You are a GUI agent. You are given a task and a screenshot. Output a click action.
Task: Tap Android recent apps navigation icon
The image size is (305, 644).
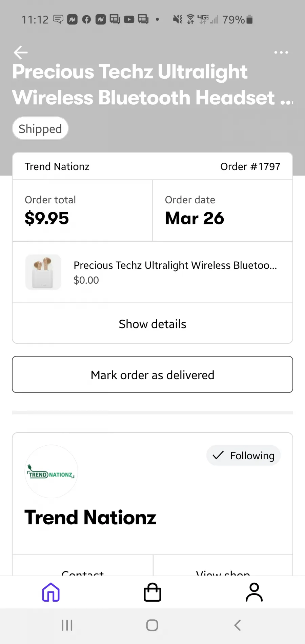pyautogui.click(x=67, y=625)
